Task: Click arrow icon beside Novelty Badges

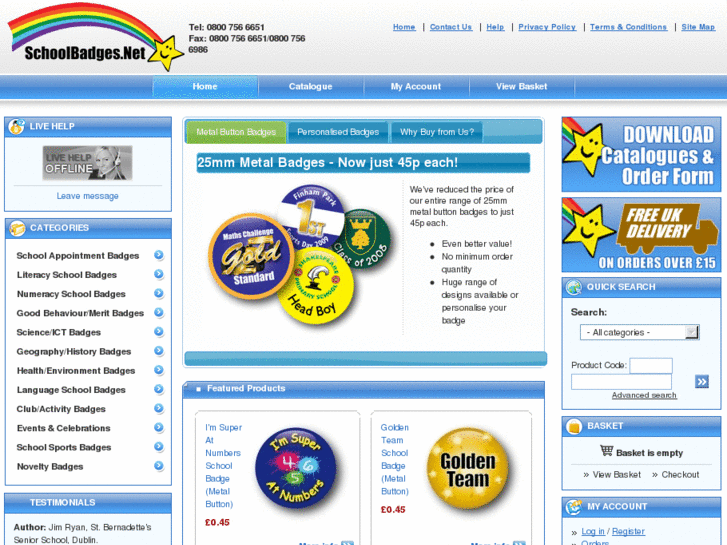Action: (x=159, y=466)
